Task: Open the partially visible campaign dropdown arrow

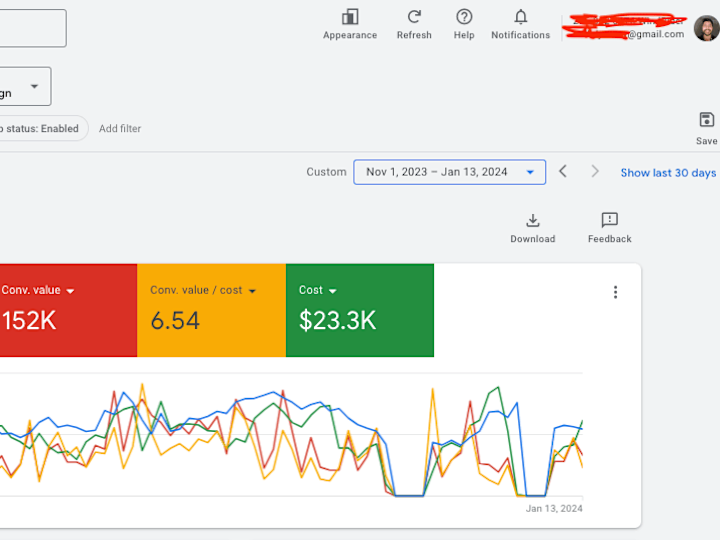Action: point(34,86)
